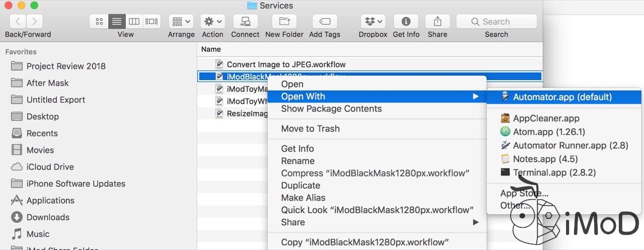Create a New Folder from the toolbar
The image size is (644, 250).
284,21
